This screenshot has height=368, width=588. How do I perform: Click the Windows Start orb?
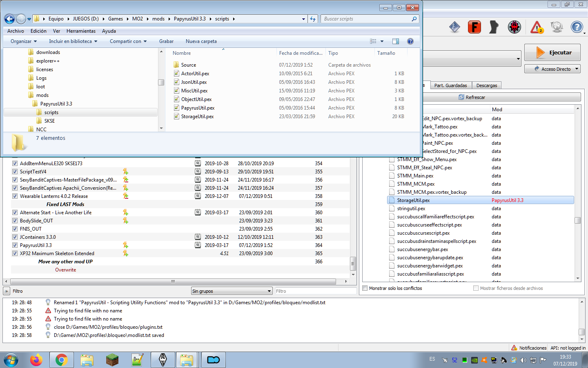[11, 360]
